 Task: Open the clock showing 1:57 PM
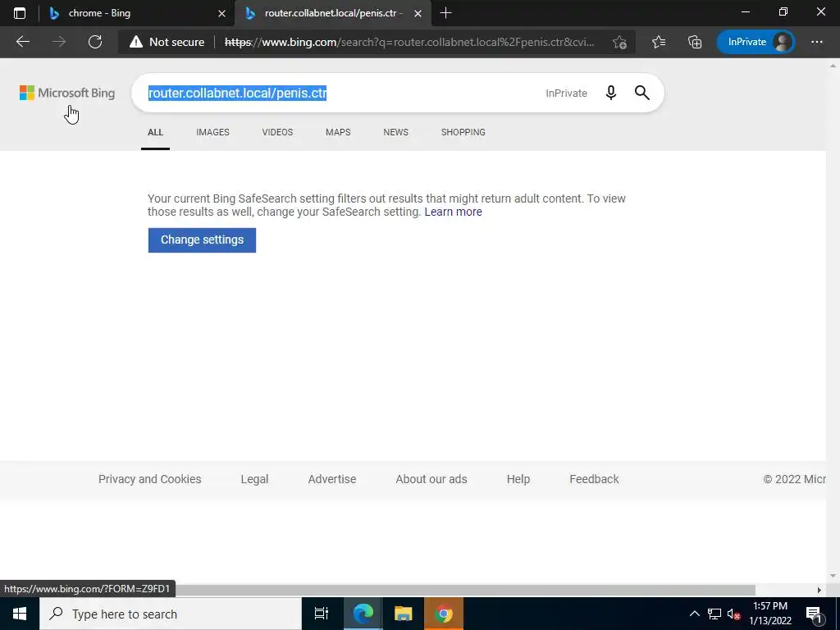[x=770, y=614]
